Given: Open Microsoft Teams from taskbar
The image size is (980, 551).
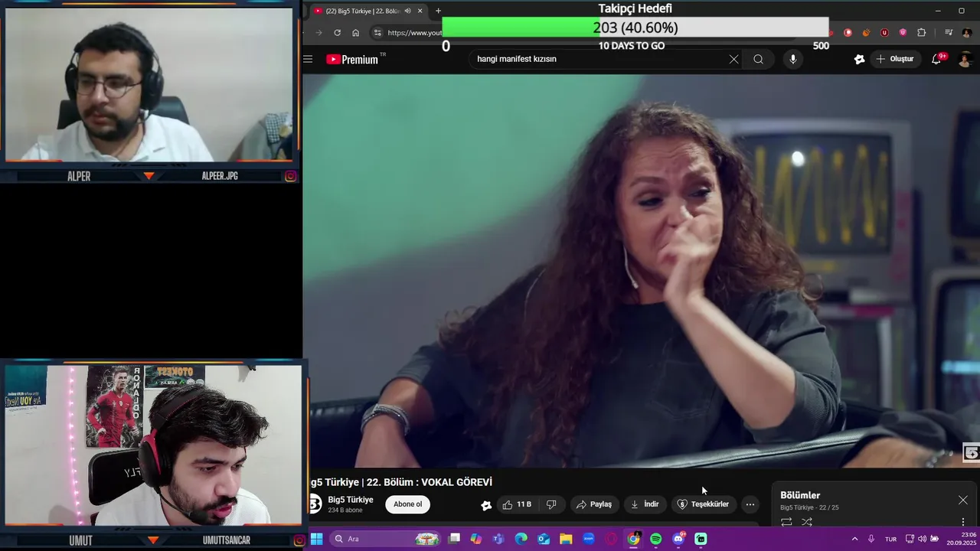Looking at the screenshot, I should point(498,539).
